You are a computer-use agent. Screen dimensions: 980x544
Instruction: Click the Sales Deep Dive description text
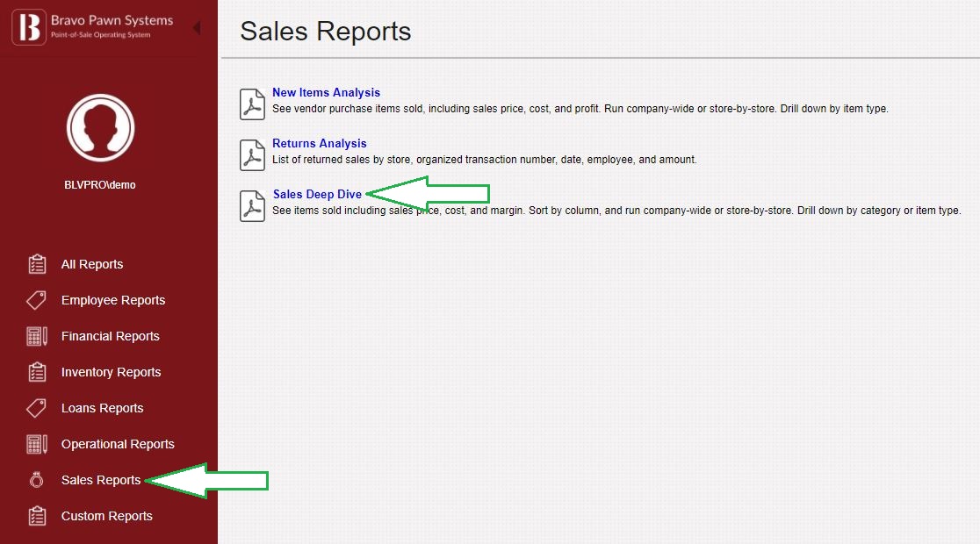click(x=616, y=211)
